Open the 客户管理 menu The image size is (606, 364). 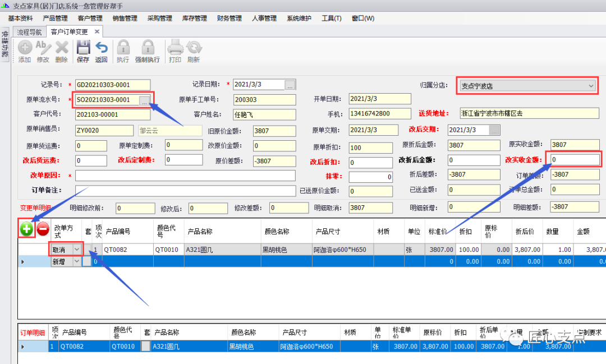(90, 18)
